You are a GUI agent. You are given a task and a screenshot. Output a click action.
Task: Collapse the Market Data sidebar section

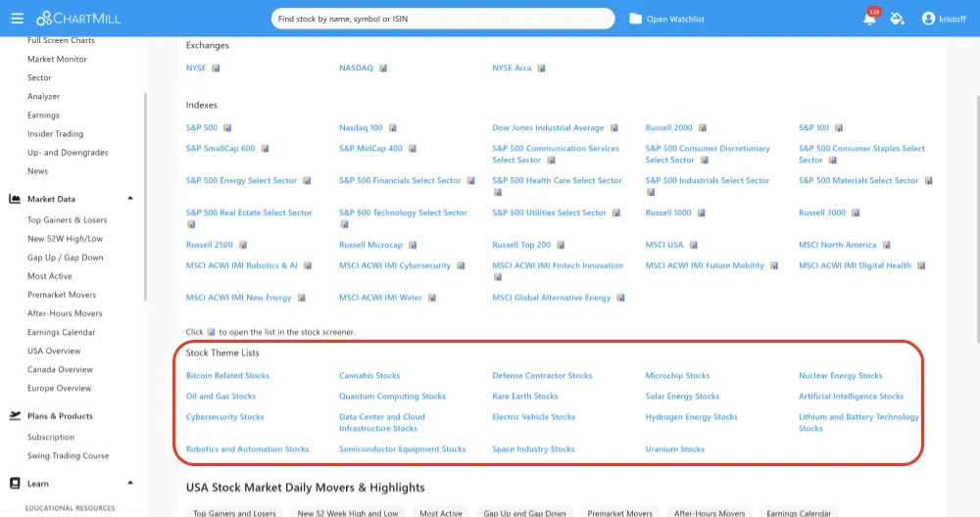pos(130,199)
